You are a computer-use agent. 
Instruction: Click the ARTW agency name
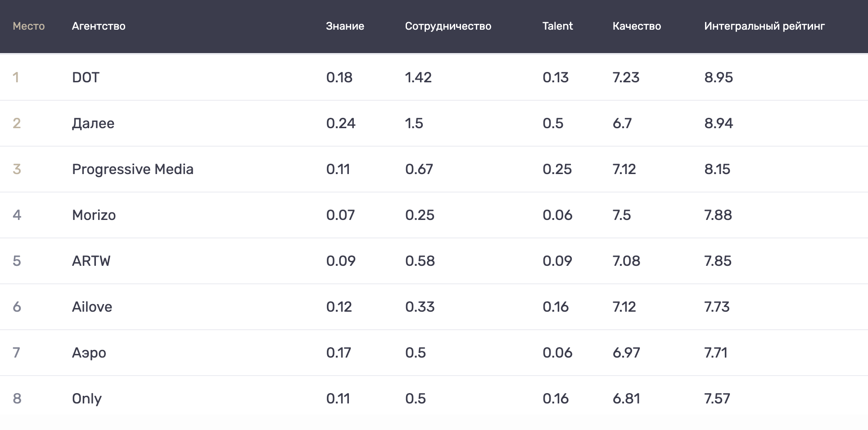[x=91, y=261]
